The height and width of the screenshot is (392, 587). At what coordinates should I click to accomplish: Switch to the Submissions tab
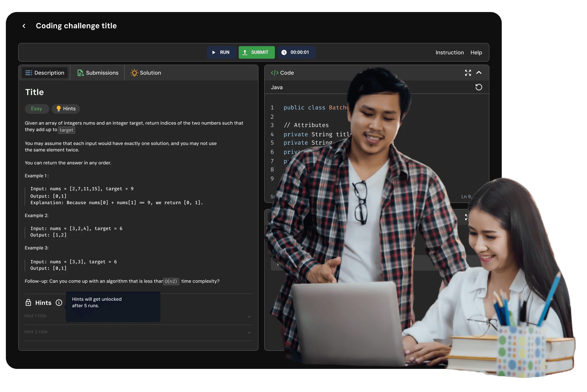98,73
